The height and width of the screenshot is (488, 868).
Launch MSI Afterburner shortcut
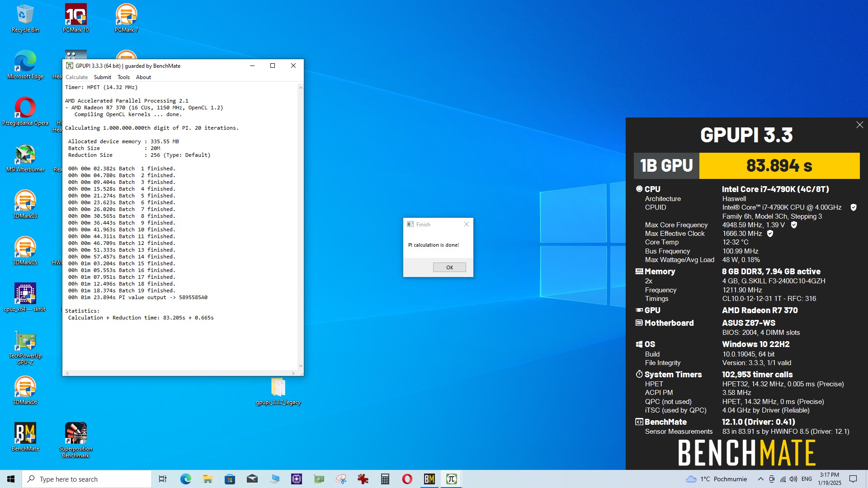[25, 158]
